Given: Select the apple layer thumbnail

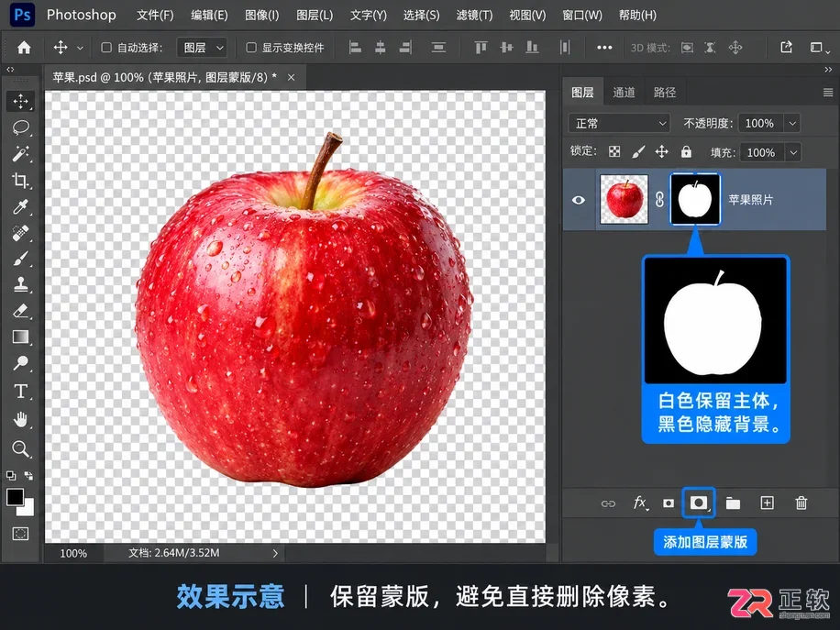Looking at the screenshot, I should (x=624, y=199).
